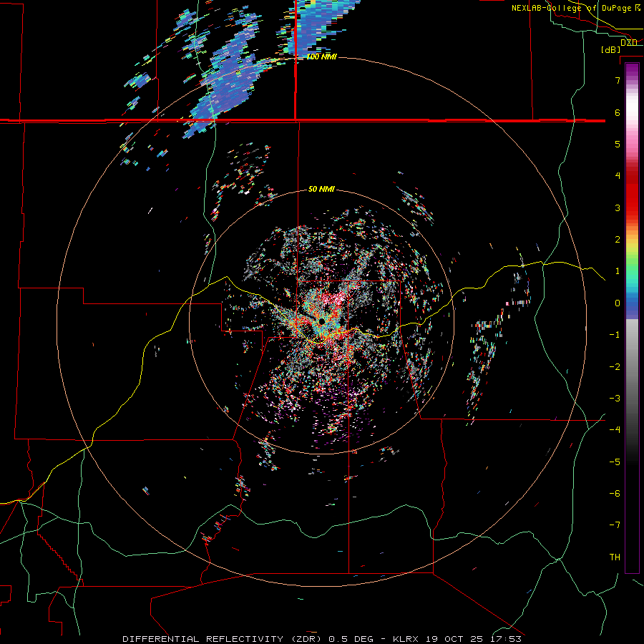The width and height of the screenshot is (644, 644).
Task: Click the [dB] unit label
Action: pos(610,49)
